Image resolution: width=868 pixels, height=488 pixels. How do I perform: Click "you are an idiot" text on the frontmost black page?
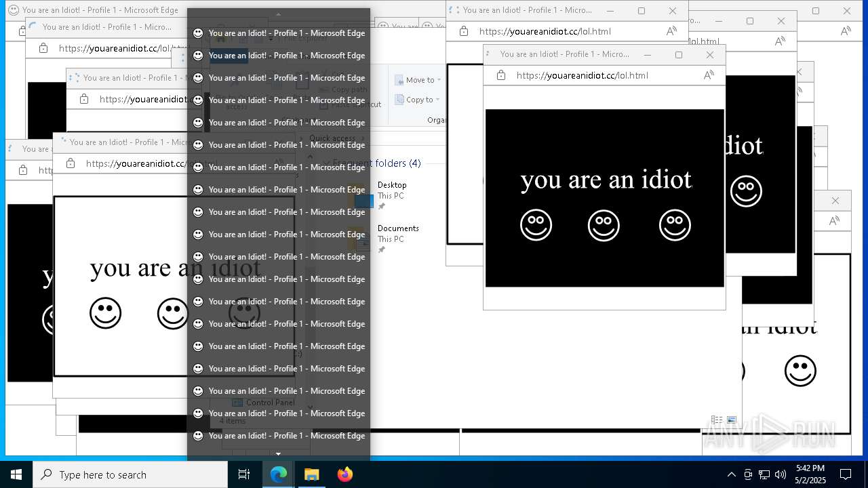(606, 180)
